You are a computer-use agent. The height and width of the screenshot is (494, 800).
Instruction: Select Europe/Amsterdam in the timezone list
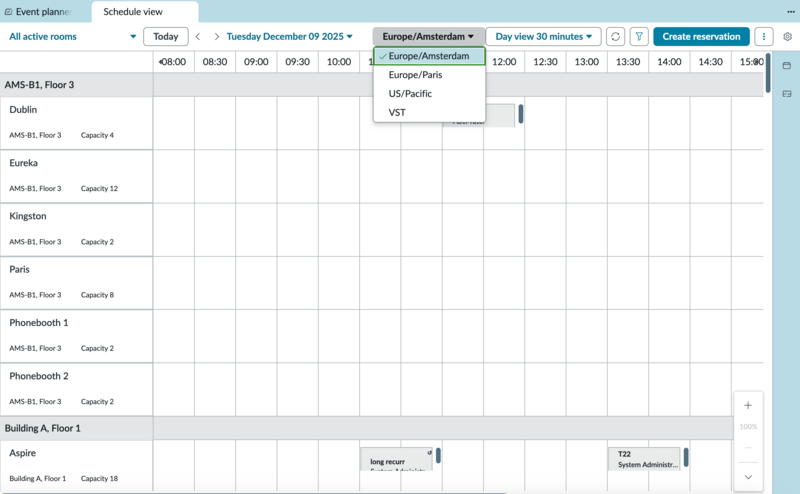[x=429, y=56]
